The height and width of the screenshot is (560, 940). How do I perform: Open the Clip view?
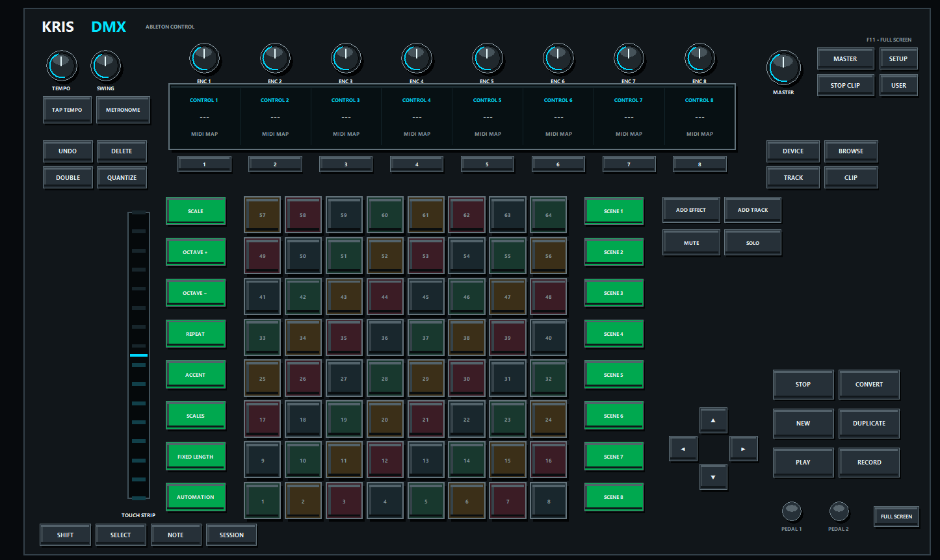pyautogui.click(x=851, y=177)
